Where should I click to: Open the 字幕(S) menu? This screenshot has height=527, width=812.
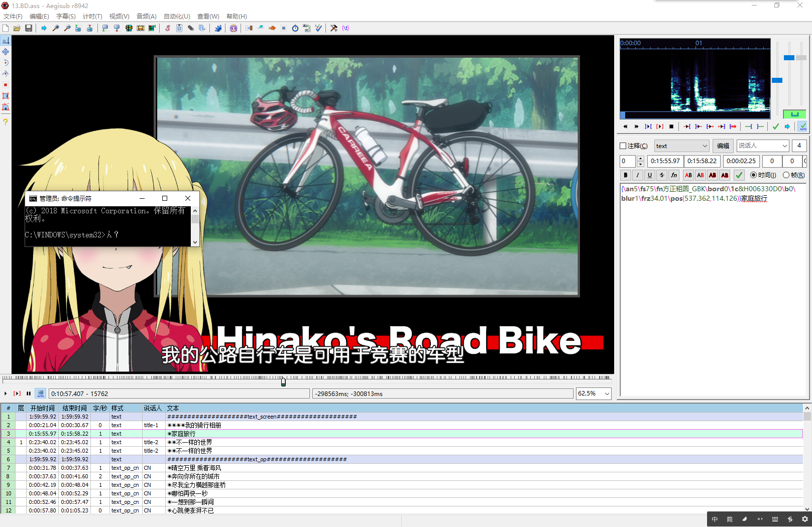point(66,17)
